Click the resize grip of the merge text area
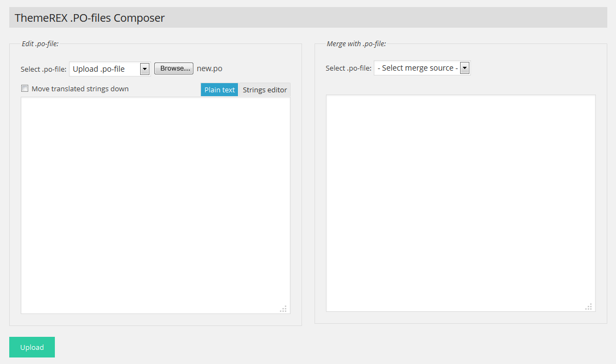Image resolution: width=616 pixels, height=364 pixels. click(x=589, y=306)
